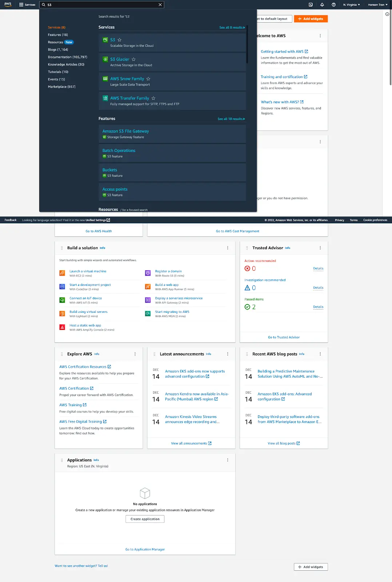Open Explore AWS widget options menu

[135, 354]
